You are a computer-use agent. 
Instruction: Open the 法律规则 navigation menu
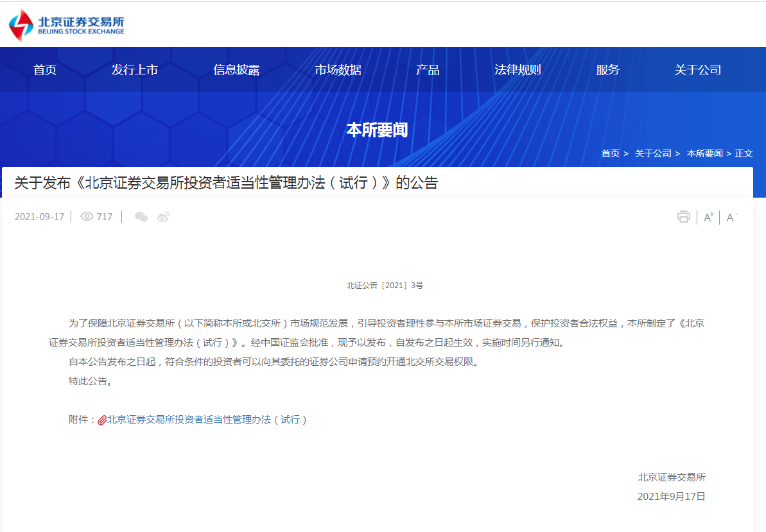[x=518, y=70]
